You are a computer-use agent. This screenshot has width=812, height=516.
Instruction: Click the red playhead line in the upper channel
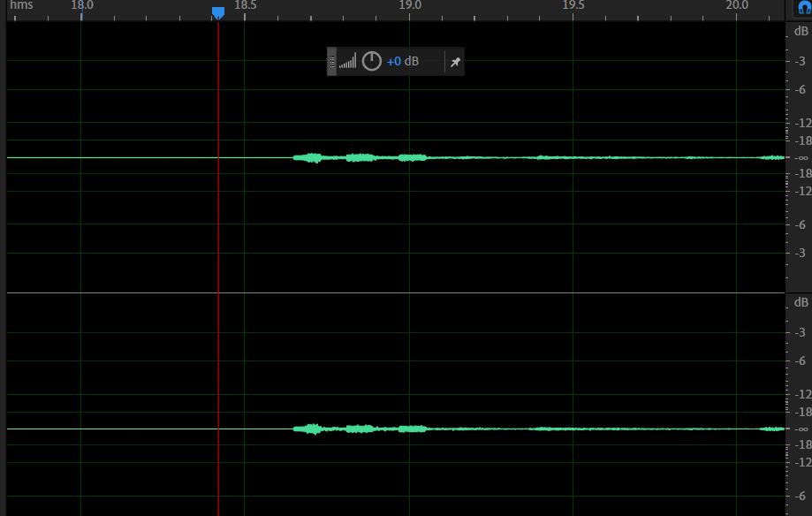218,106
